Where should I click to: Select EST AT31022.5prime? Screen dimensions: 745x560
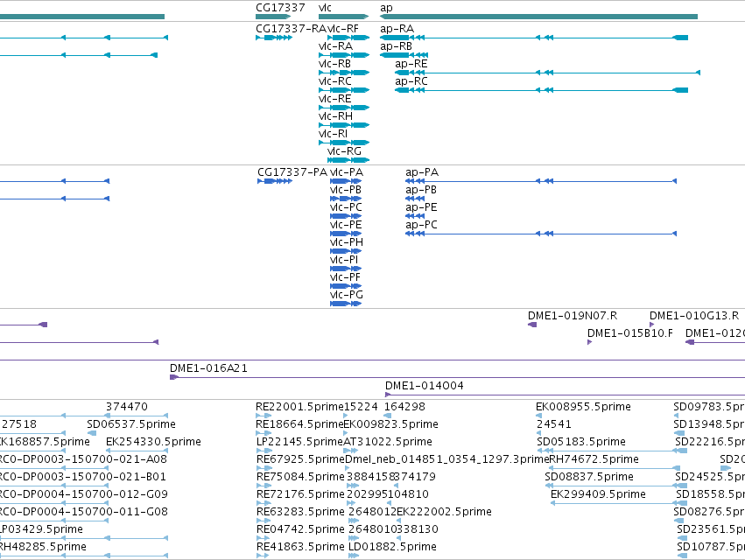(x=388, y=442)
